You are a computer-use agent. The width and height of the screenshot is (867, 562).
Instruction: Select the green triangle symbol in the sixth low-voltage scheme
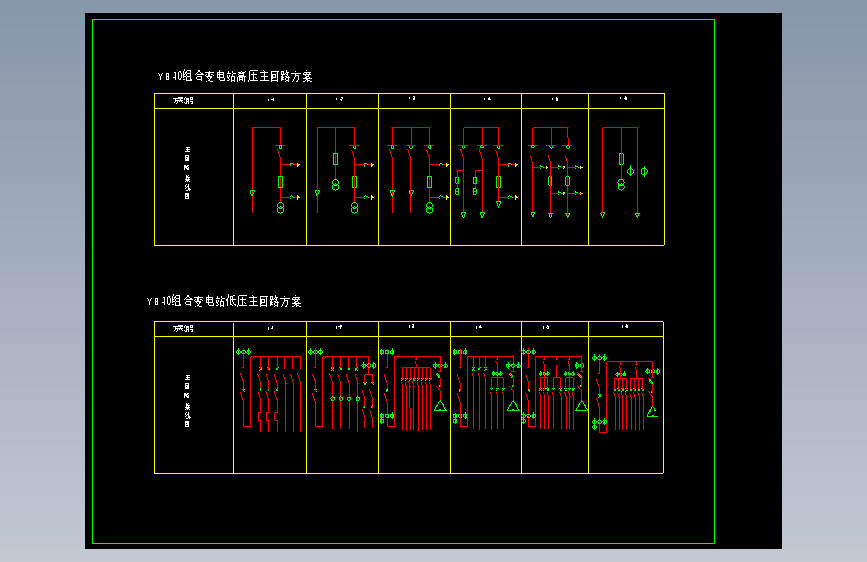(652, 412)
